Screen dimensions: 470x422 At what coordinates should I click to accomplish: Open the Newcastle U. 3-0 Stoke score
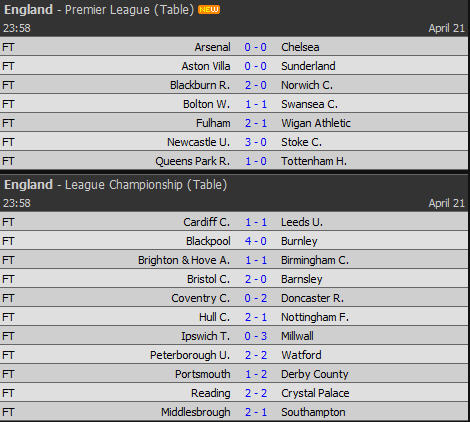point(256,142)
